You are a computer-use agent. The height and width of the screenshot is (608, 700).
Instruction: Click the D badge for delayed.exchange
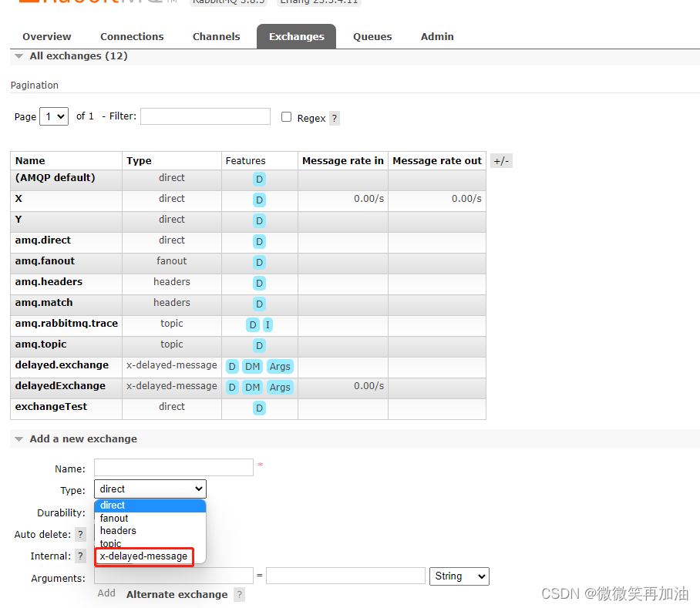(232, 367)
